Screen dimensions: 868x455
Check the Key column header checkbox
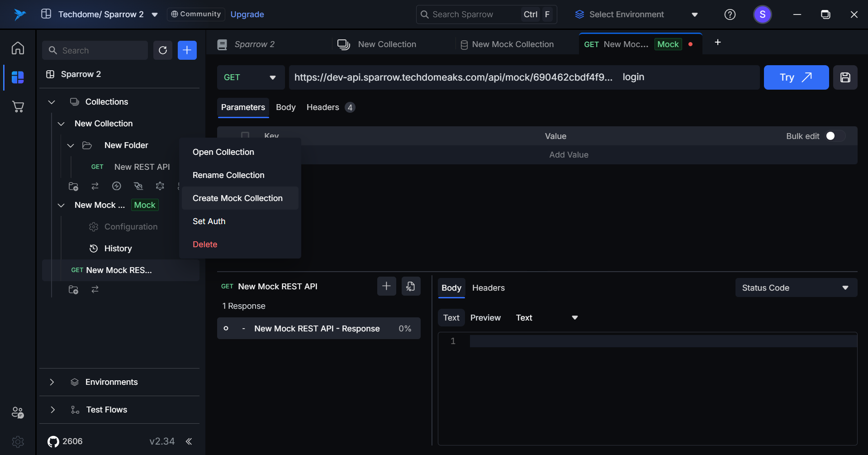click(245, 135)
